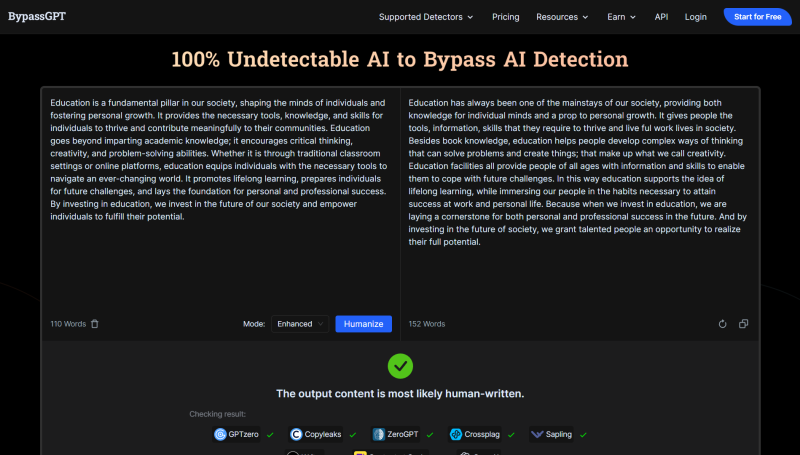Open the Pricing page
The height and width of the screenshot is (455, 800).
point(506,17)
